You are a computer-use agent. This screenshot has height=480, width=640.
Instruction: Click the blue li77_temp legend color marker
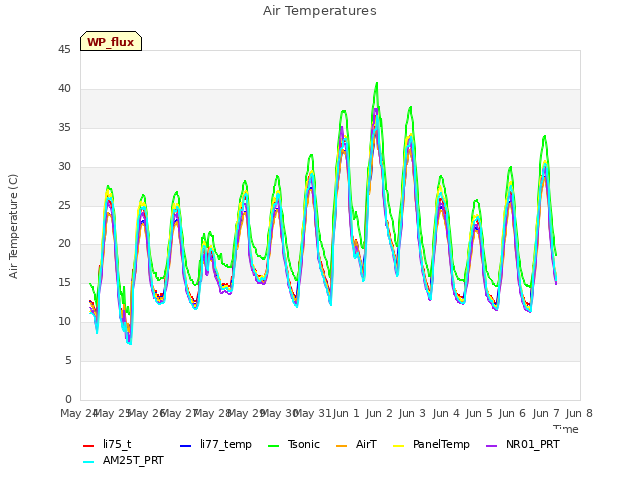[186, 446]
